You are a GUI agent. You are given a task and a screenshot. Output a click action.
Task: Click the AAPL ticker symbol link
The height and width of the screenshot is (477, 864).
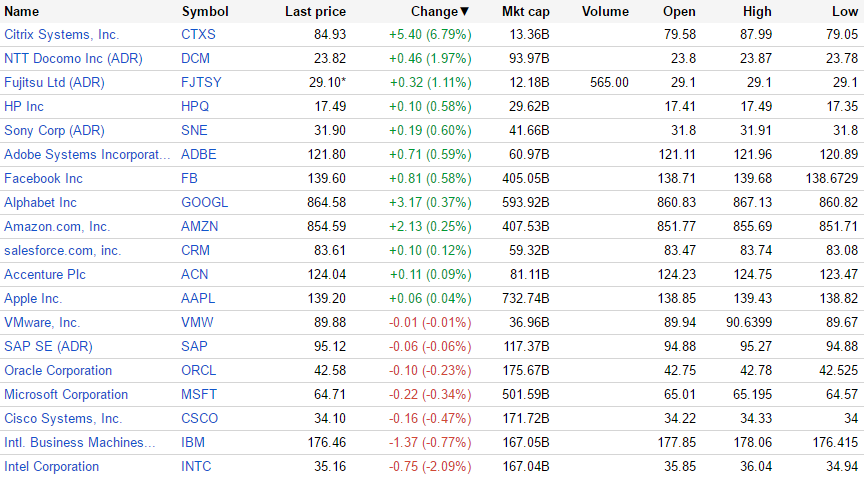[198, 299]
